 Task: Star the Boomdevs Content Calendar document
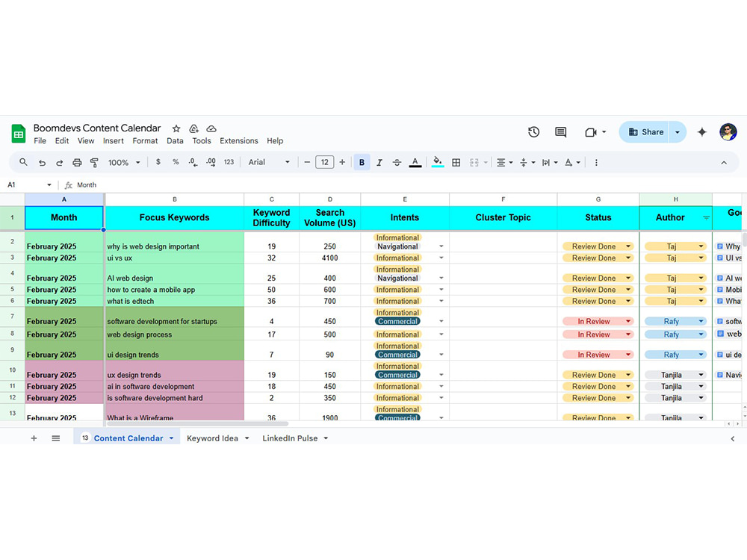[176, 128]
